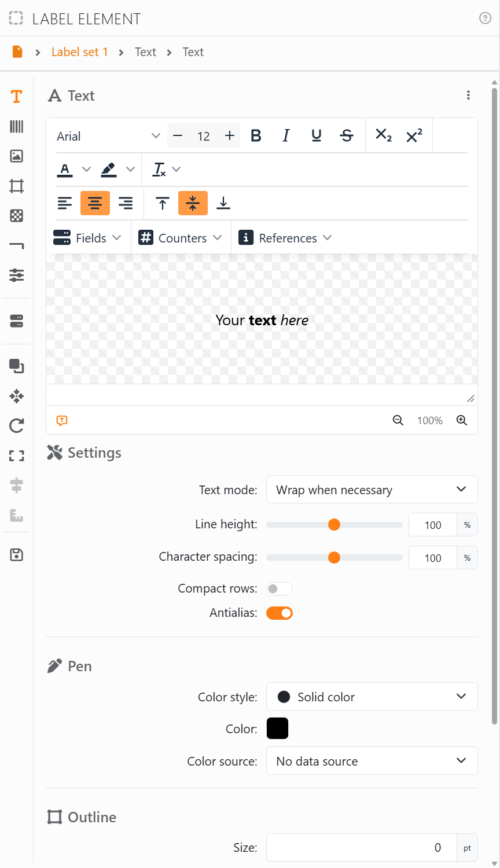
Task: Expand the highlight color dropdown arrow
Action: click(x=130, y=170)
